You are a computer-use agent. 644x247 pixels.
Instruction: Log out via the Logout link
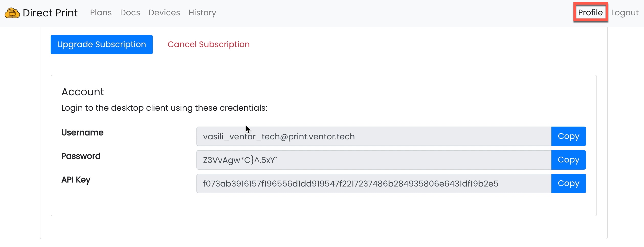point(625,13)
